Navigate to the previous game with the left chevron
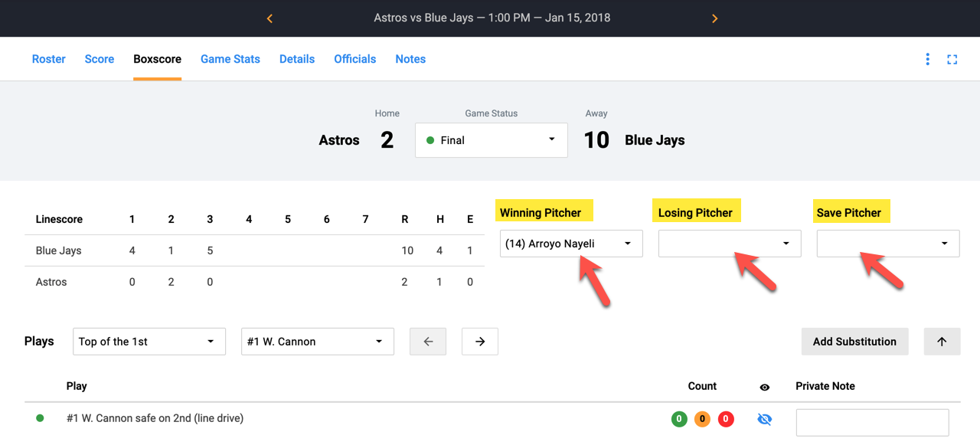This screenshot has height=445, width=980. tap(269, 18)
